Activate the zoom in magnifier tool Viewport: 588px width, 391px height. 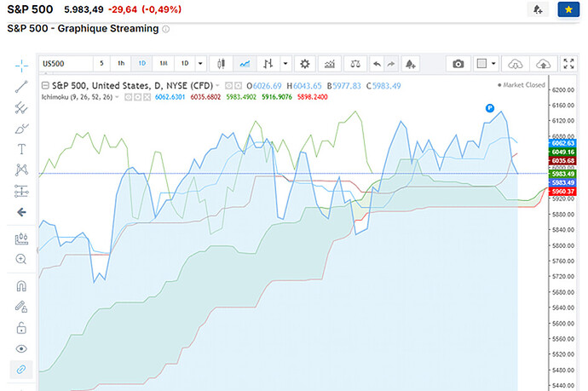click(x=21, y=259)
